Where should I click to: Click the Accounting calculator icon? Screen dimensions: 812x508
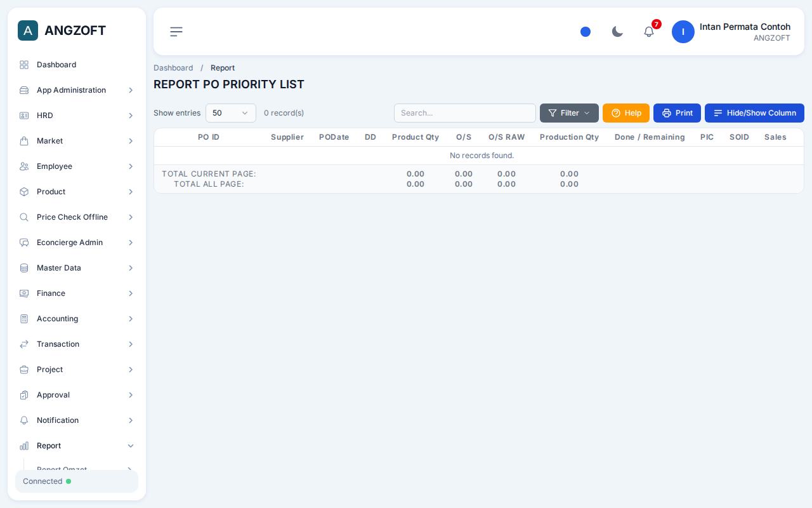(24, 319)
